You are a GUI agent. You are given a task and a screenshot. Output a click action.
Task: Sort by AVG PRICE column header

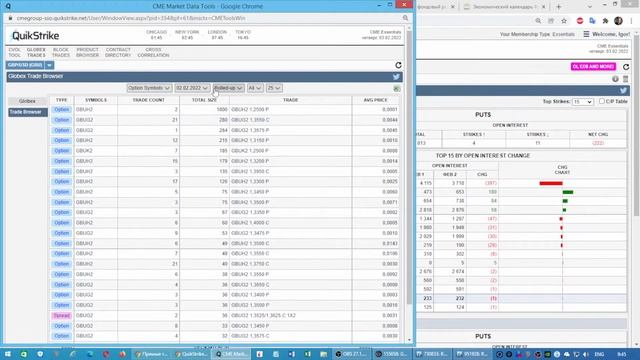(376, 100)
